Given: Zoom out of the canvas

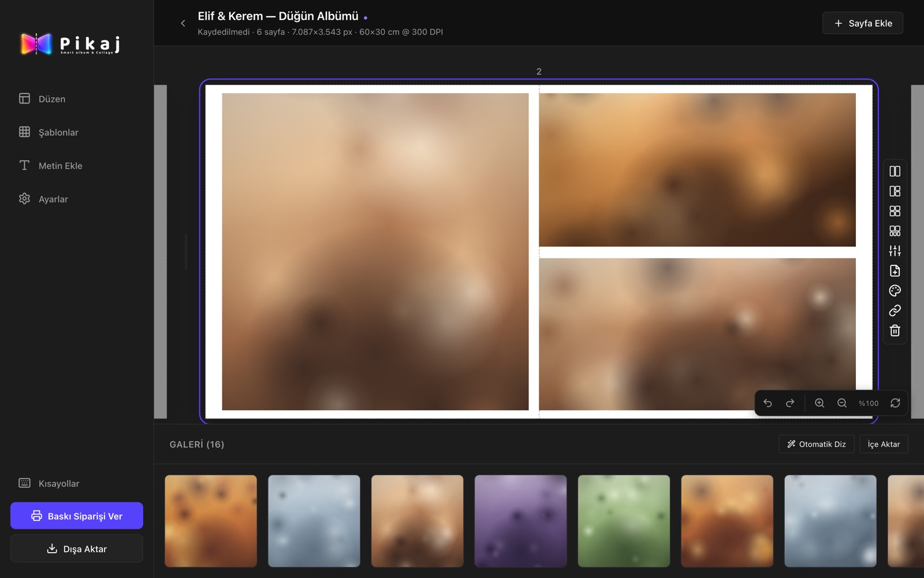Looking at the screenshot, I should point(842,403).
